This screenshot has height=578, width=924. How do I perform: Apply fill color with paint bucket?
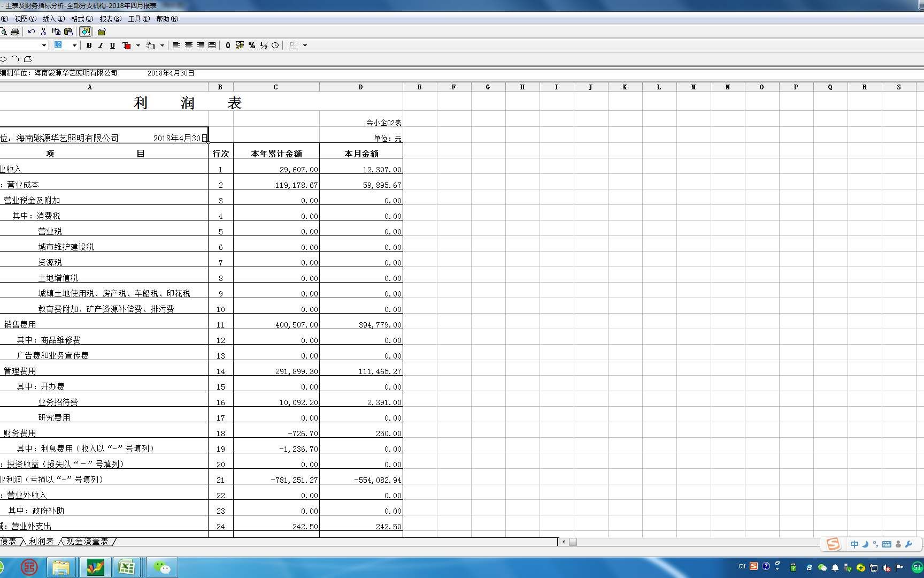point(151,45)
